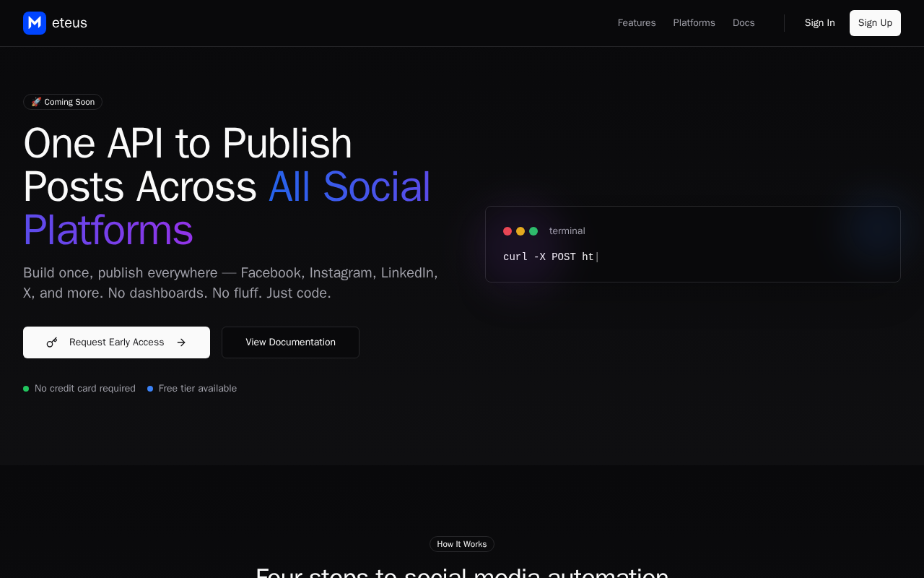Click the blue Meteus logo icon
The image size is (924, 578).
[x=35, y=23]
